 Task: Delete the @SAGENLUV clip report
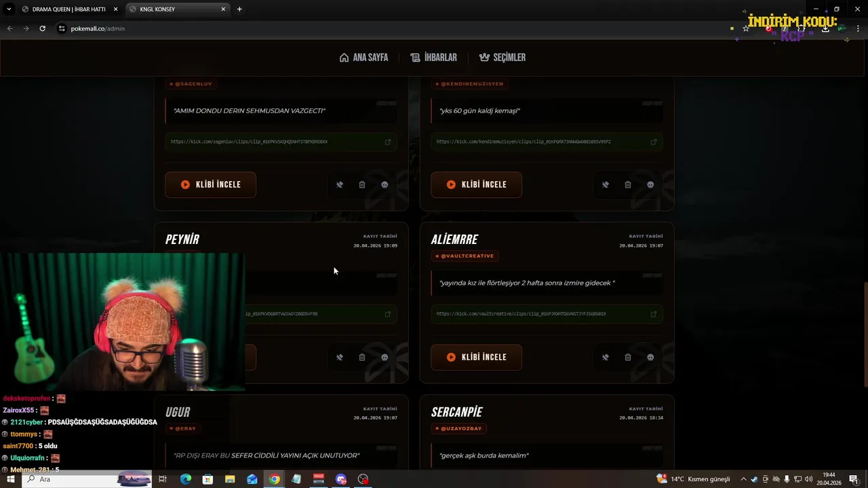point(362,184)
